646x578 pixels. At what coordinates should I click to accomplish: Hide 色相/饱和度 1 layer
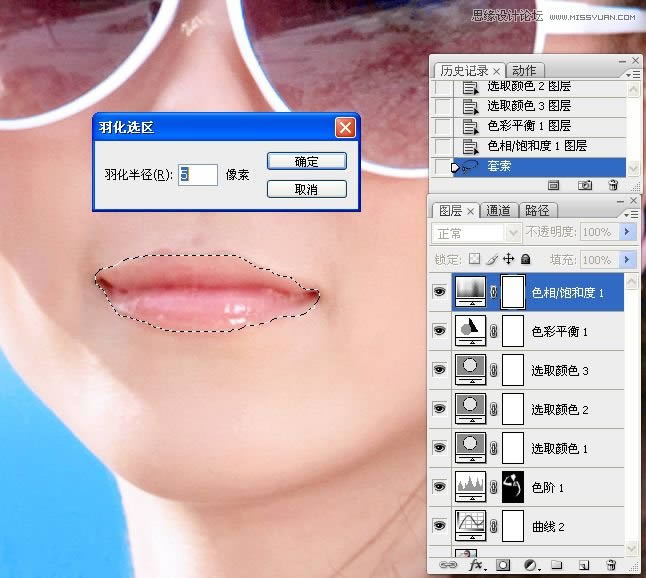pyautogui.click(x=440, y=292)
